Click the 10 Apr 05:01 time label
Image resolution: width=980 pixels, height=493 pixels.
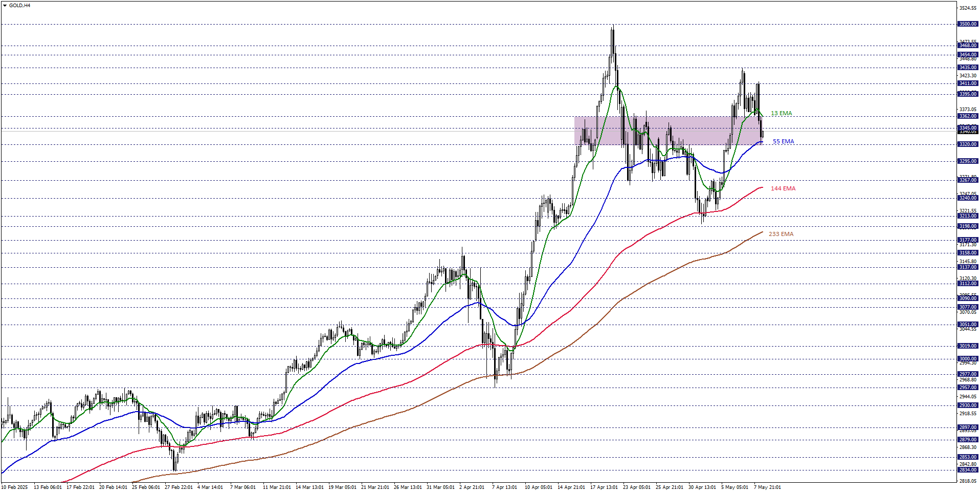pos(538,487)
